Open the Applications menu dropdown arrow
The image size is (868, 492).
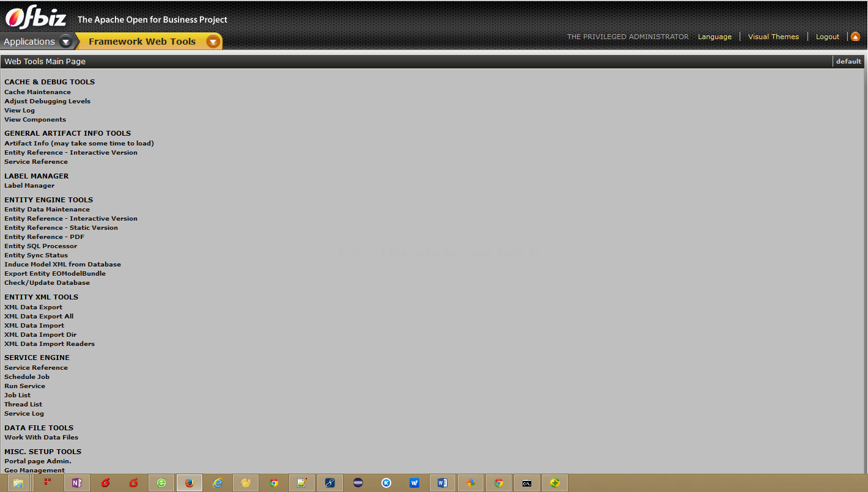pos(66,42)
